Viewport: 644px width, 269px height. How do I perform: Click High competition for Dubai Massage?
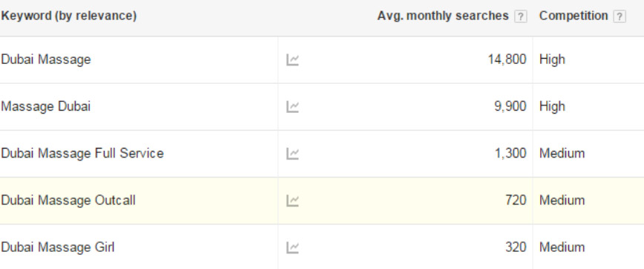tap(552, 59)
